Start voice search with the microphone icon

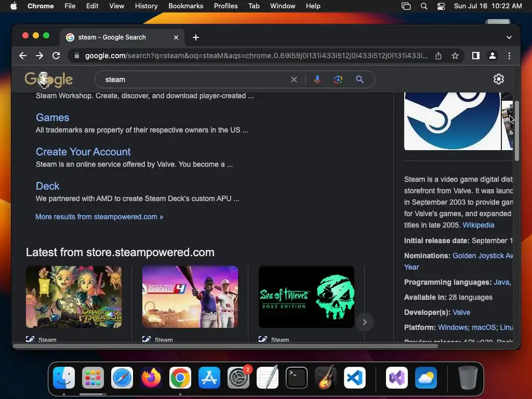point(317,79)
